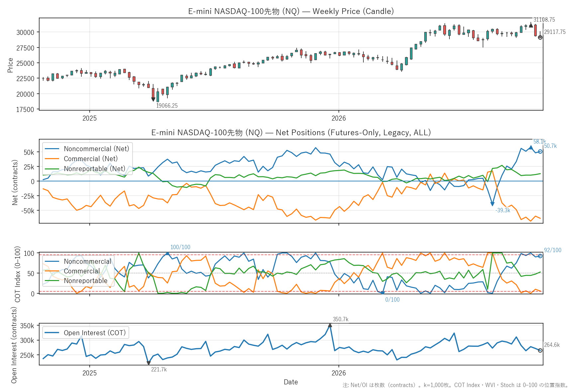Click the green Nonreportable (Net) legend line swatch
574x392 pixels.
tap(52, 169)
